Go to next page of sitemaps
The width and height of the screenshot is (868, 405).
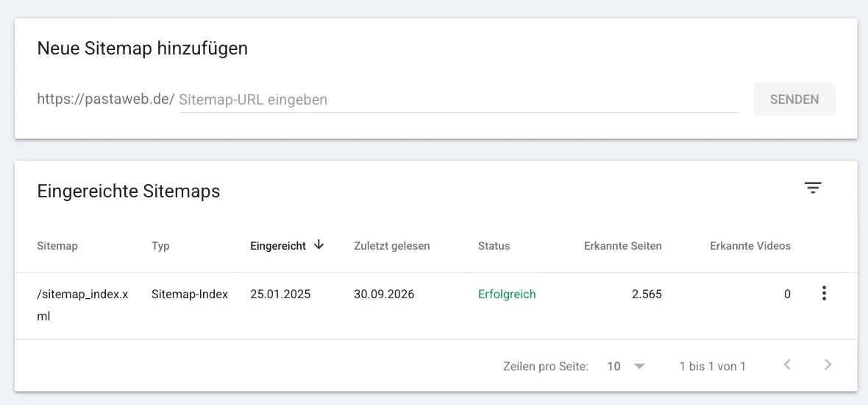[x=828, y=364]
